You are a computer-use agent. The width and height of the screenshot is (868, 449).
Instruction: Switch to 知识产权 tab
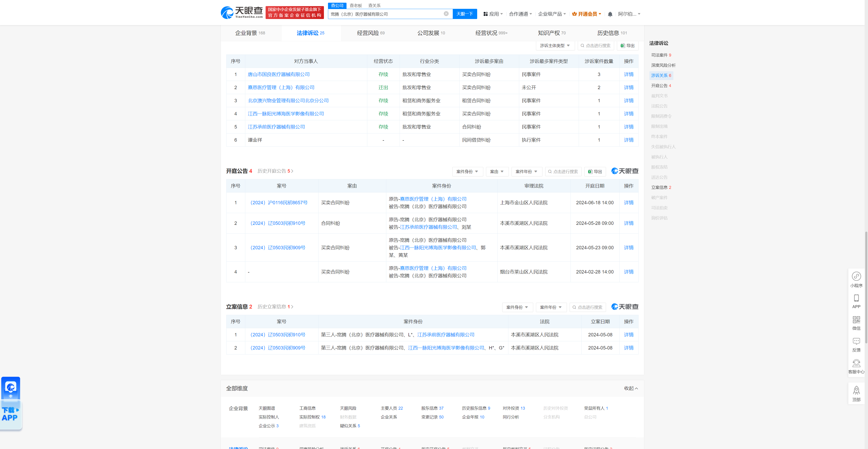tap(552, 33)
